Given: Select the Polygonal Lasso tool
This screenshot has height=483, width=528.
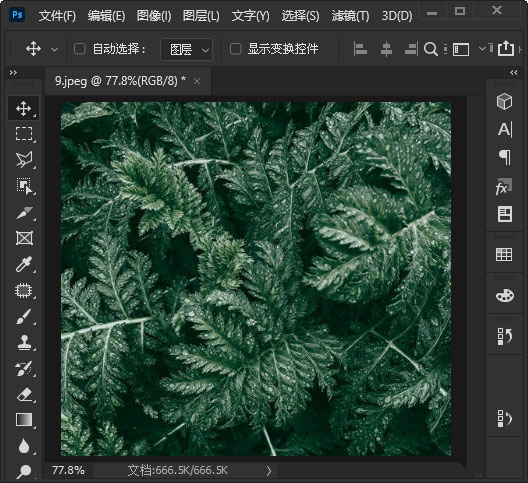Looking at the screenshot, I should (24, 159).
